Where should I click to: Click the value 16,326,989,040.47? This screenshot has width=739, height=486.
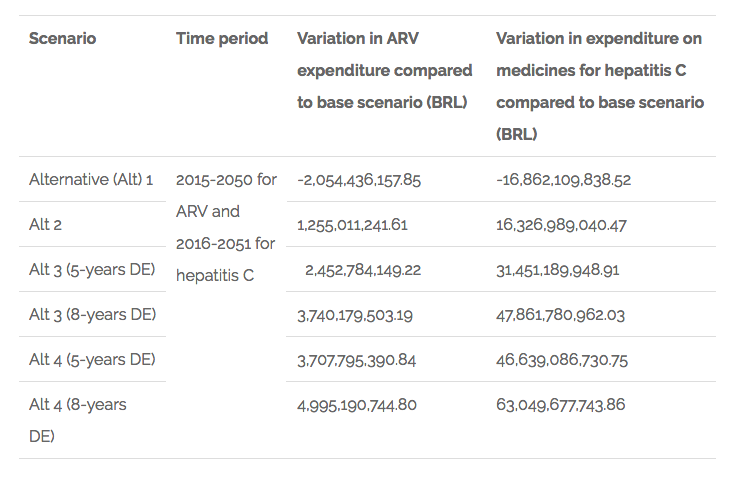point(561,225)
